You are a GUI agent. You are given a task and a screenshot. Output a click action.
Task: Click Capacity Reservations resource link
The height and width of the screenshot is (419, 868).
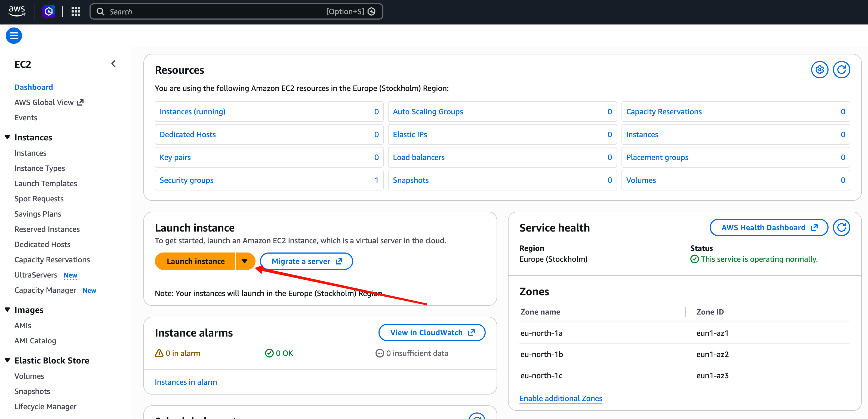click(664, 112)
